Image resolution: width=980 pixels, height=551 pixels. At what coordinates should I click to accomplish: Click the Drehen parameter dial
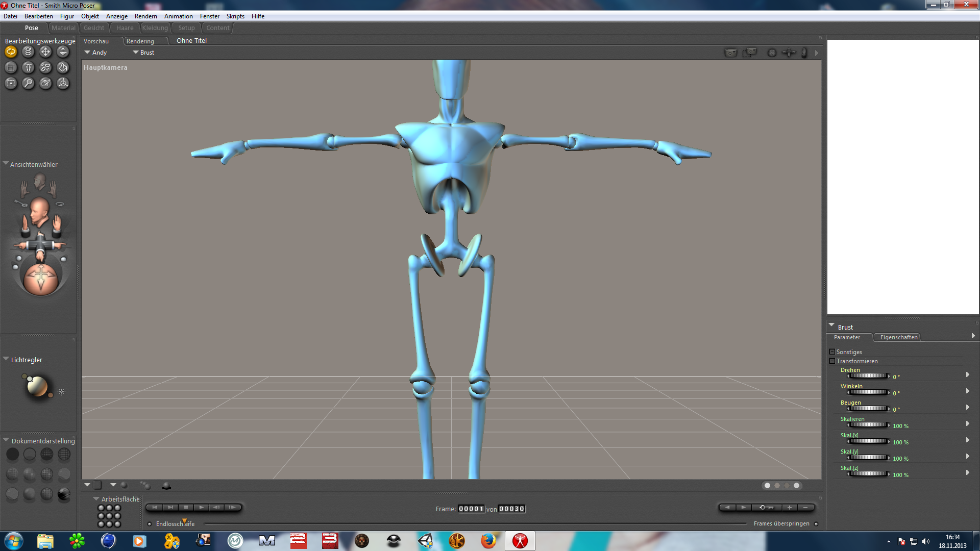pos(868,376)
